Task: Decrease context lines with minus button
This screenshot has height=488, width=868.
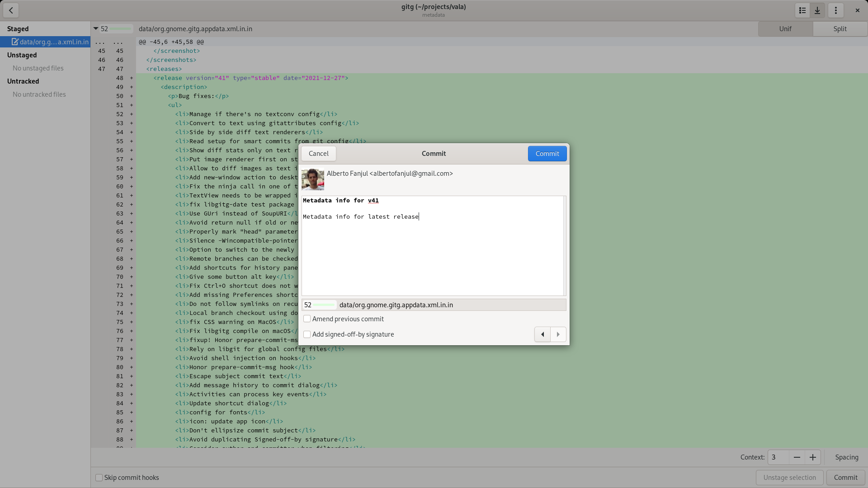Action: click(797, 457)
